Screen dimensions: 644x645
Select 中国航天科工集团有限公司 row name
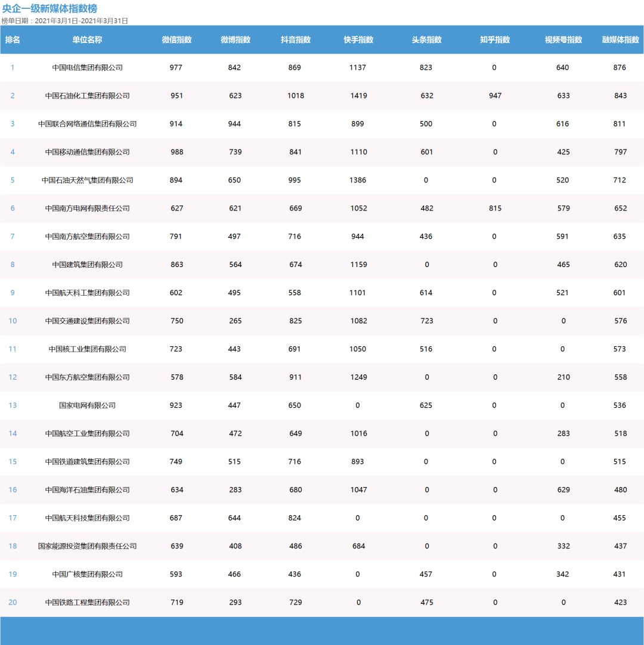coord(87,293)
